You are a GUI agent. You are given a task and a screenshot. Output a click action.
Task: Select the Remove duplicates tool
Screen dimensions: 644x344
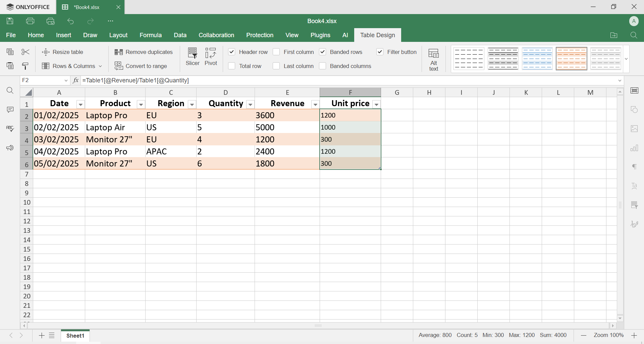coord(144,52)
